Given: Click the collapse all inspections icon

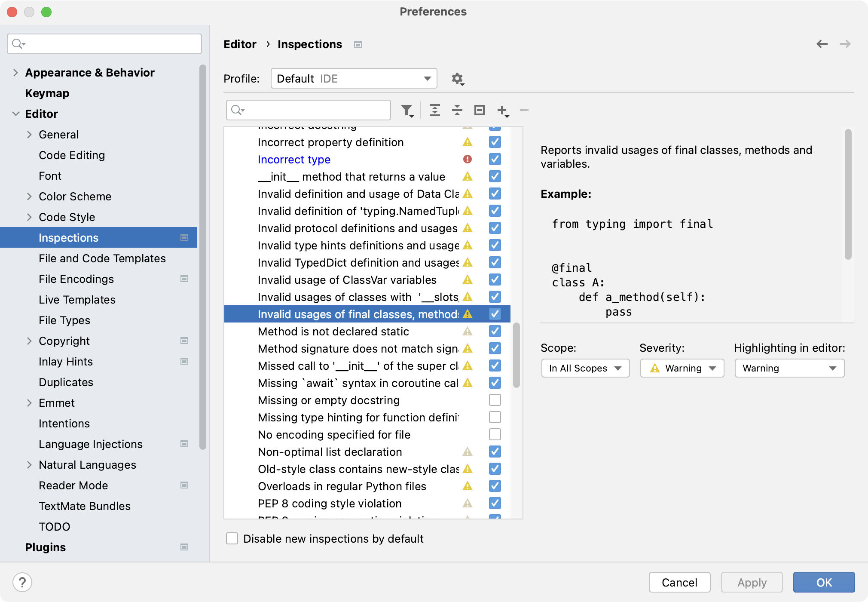Looking at the screenshot, I should 457,110.
